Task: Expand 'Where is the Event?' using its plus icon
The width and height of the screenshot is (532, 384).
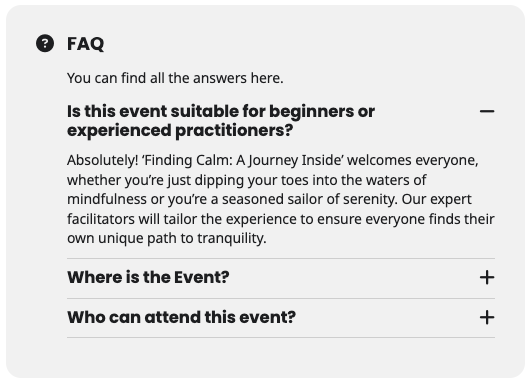Action: 487,277
